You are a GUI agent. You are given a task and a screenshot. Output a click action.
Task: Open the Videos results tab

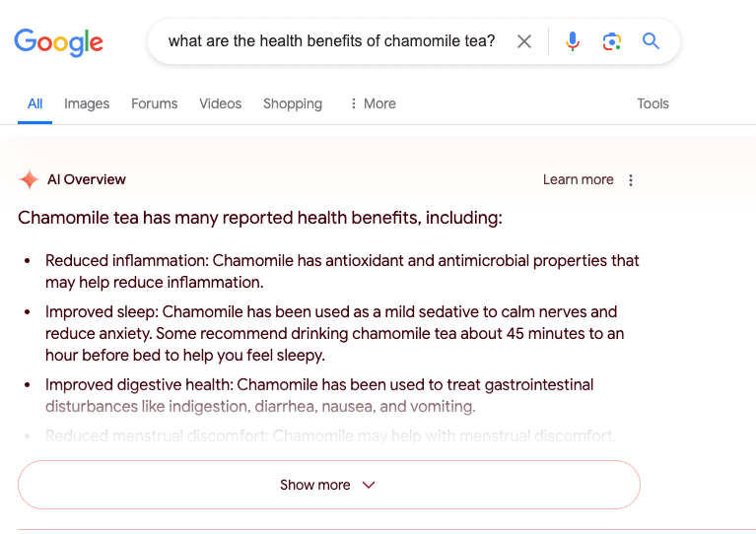coord(220,103)
